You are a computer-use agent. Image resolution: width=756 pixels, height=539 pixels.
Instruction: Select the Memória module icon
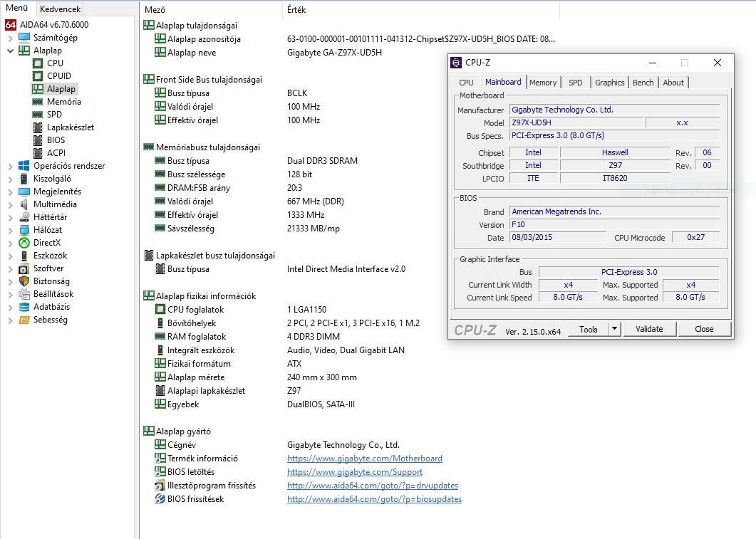(x=38, y=102)
